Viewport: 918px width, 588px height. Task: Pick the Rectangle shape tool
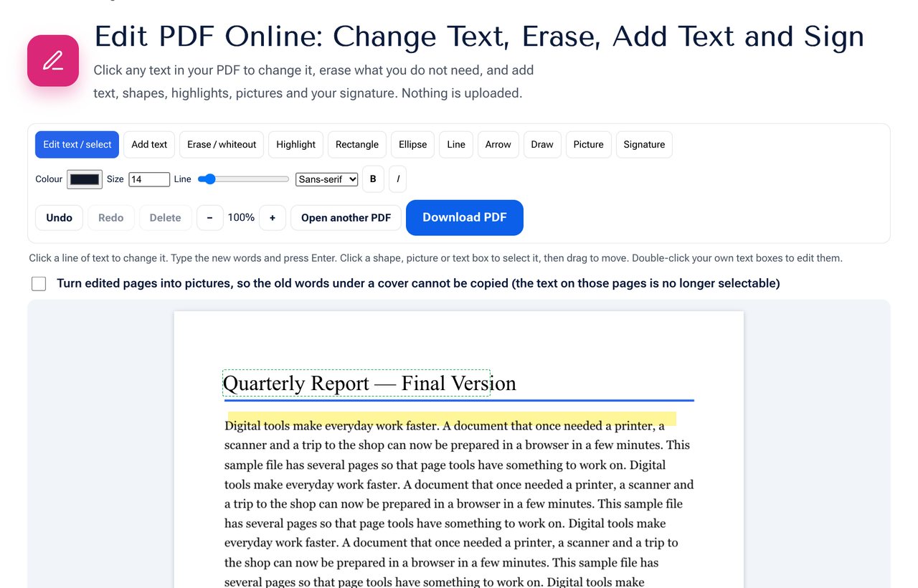point(357,144)
